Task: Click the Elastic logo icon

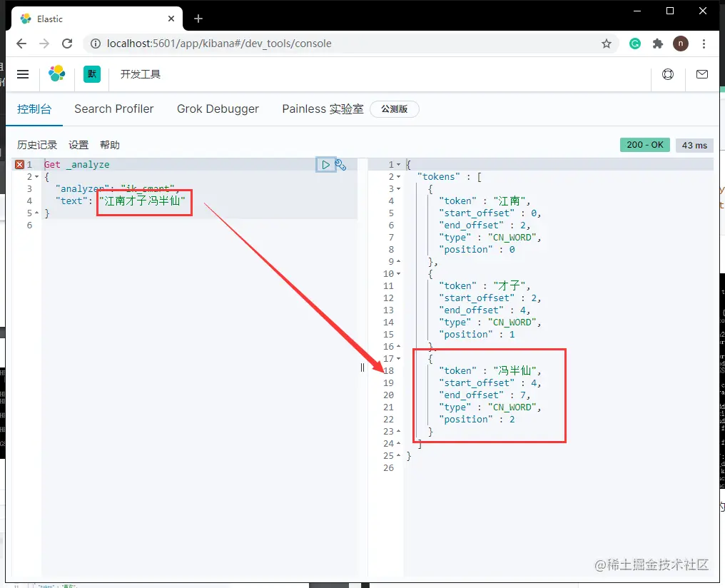Action: [x=57, y=74]
